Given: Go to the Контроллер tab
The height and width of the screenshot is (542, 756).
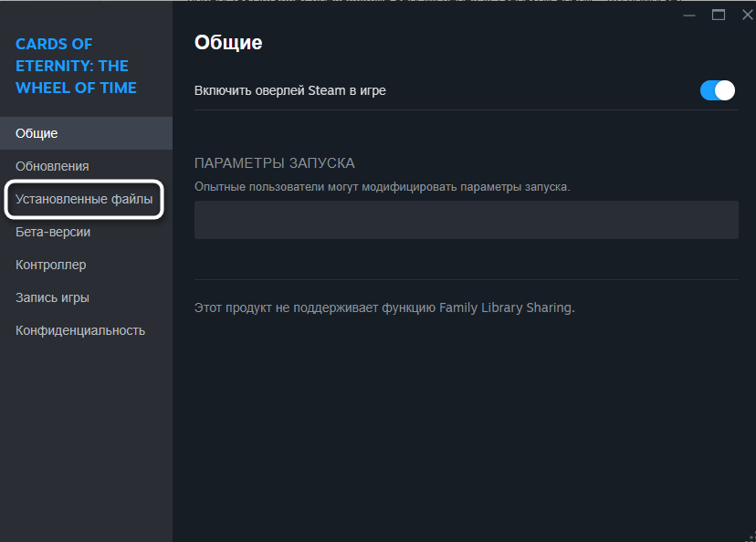Looking at the screenshot, I should click(x=87, y=265).
